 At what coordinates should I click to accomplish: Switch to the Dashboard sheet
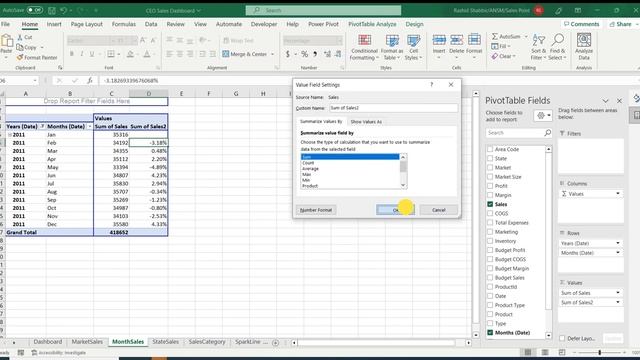pos(48,342)
